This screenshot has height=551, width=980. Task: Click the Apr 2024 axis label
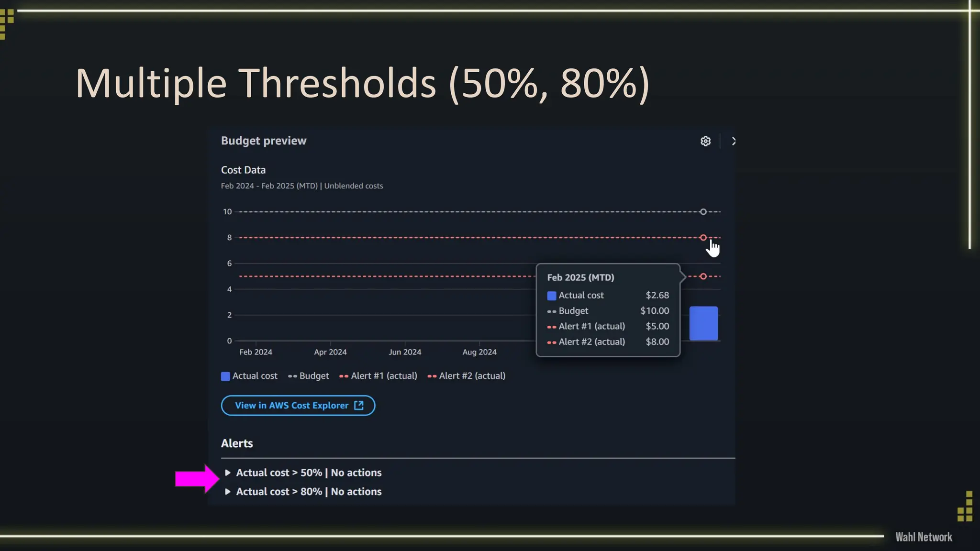click(330, 352)
